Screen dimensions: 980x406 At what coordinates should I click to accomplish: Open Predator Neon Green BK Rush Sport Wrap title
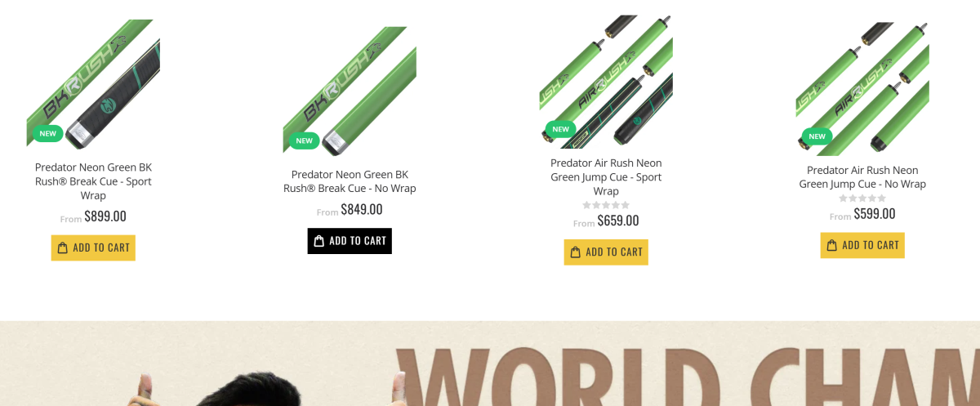[x=93, y=181]
